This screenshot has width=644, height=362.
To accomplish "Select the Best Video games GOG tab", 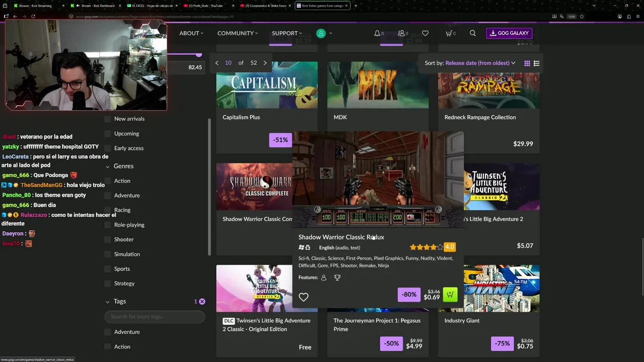I will click(x=322, y=6).
